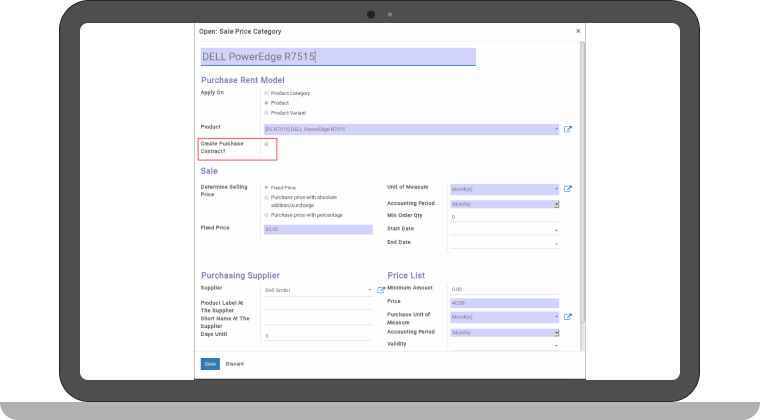Toggle the Create Purchase Contract checkbox

(266, 144)
